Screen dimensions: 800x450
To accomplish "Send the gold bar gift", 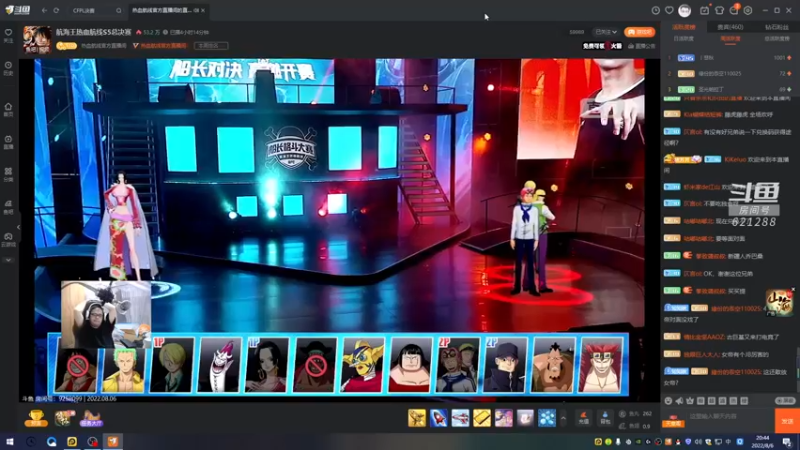I will click(482, 418).
